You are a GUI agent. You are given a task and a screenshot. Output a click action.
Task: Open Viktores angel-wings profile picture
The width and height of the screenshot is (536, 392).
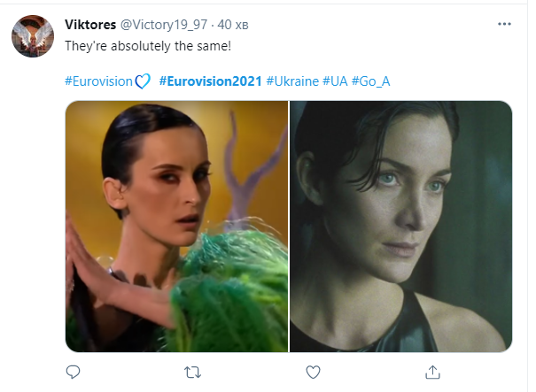click(x=33, y=36)
